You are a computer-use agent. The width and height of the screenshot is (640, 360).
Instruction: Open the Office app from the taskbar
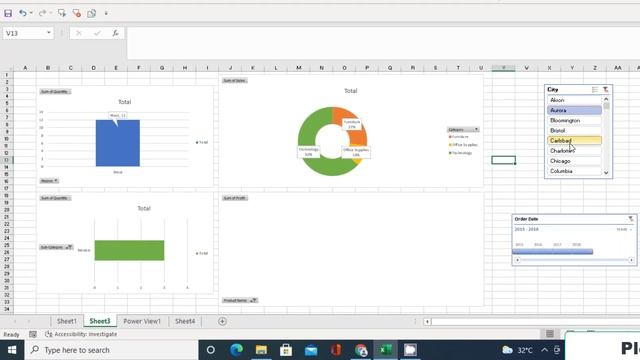(336, 350)
